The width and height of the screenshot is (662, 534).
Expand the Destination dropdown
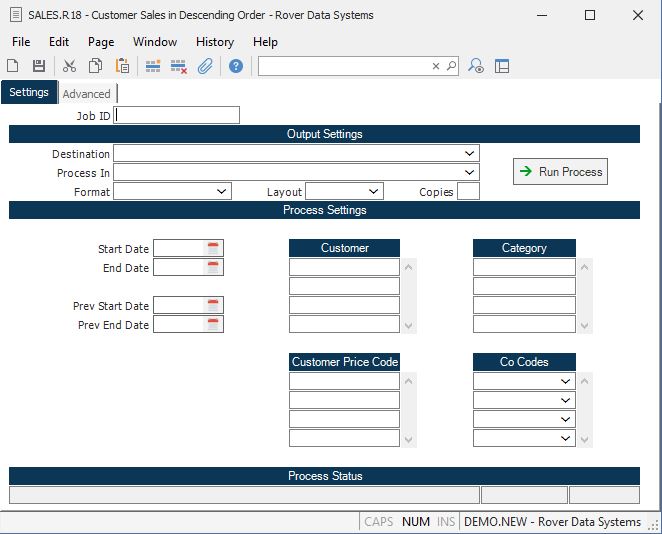click(470, 154)
